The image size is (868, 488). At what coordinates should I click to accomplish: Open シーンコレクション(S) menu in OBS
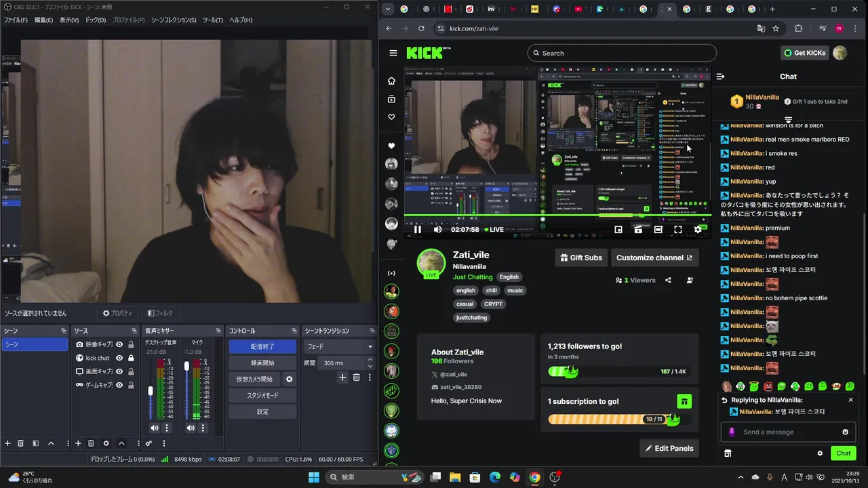coord(174,20)
